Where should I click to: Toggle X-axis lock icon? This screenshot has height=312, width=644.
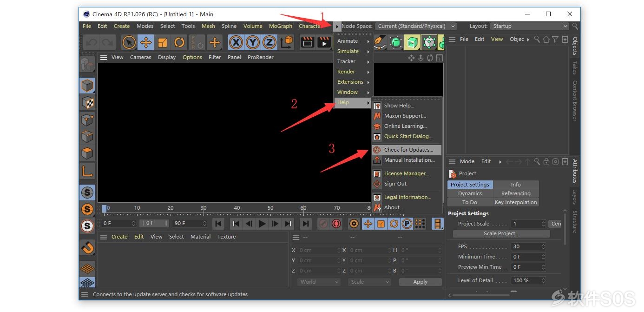(236, 43)
